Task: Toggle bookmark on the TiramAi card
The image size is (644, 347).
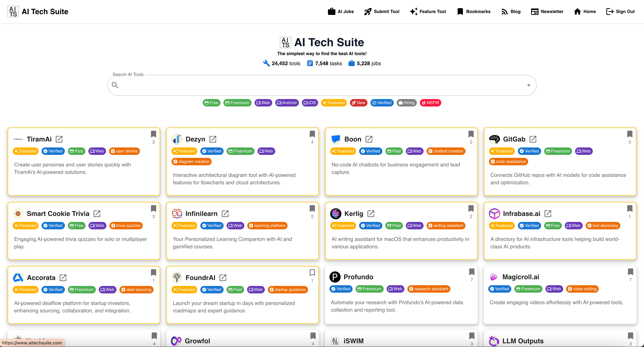Action: coord(154,134)
